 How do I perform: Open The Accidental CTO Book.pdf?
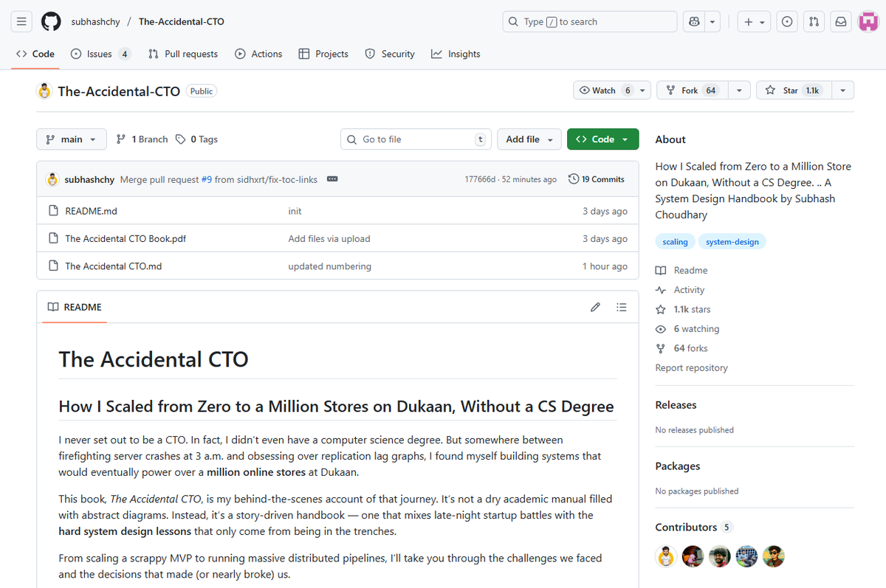pyautogui.click(x=126, y=239)
